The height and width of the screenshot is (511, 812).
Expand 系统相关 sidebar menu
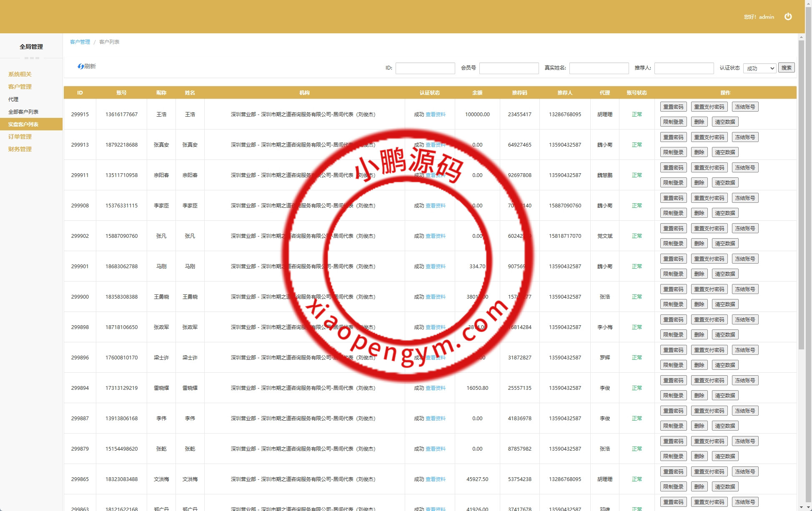(x=20, y=74)
